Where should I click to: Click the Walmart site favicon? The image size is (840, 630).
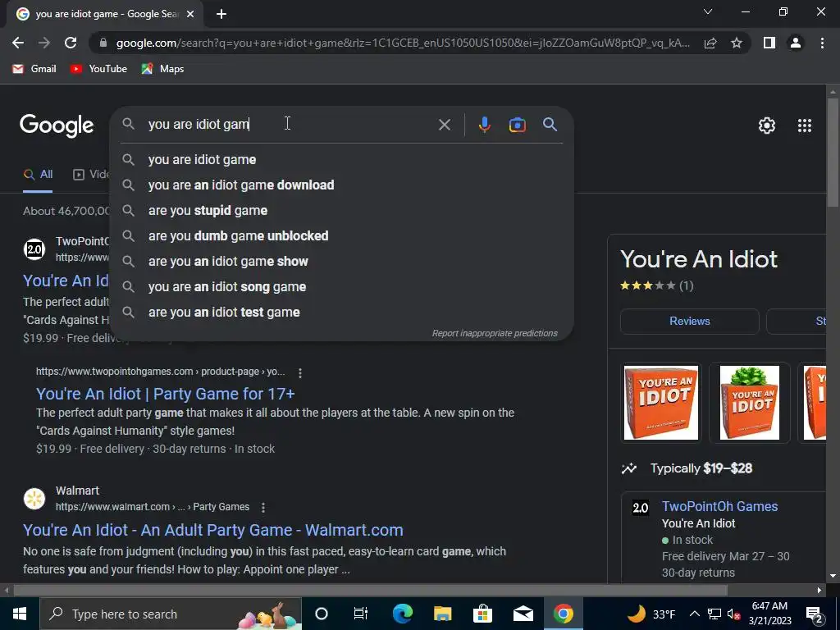(x=34, y=499)
